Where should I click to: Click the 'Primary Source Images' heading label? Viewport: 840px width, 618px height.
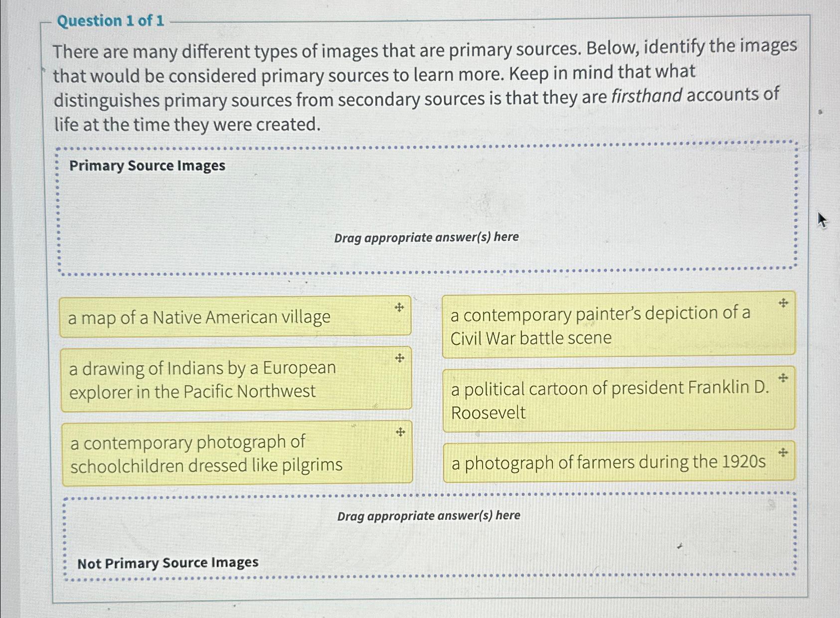point(148,165)
